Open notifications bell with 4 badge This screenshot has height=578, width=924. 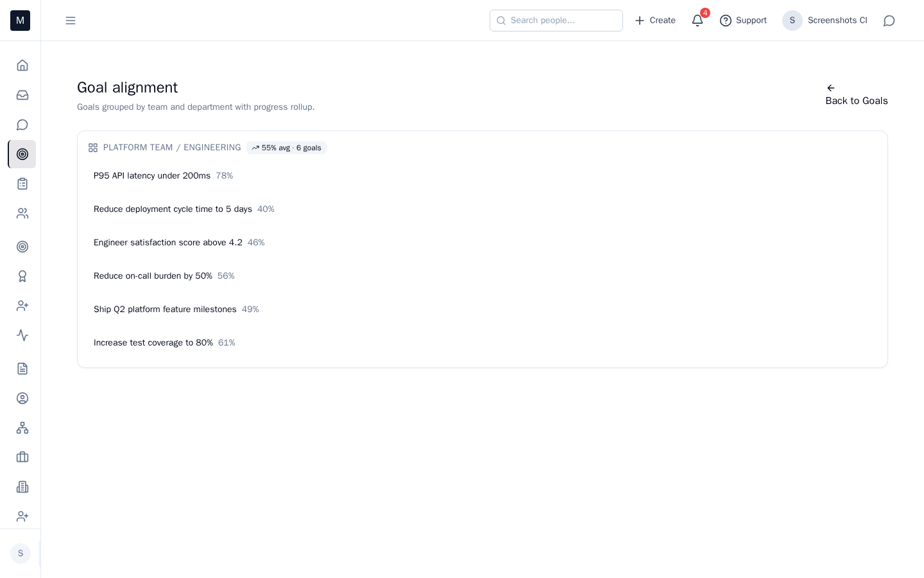(697, 21)
